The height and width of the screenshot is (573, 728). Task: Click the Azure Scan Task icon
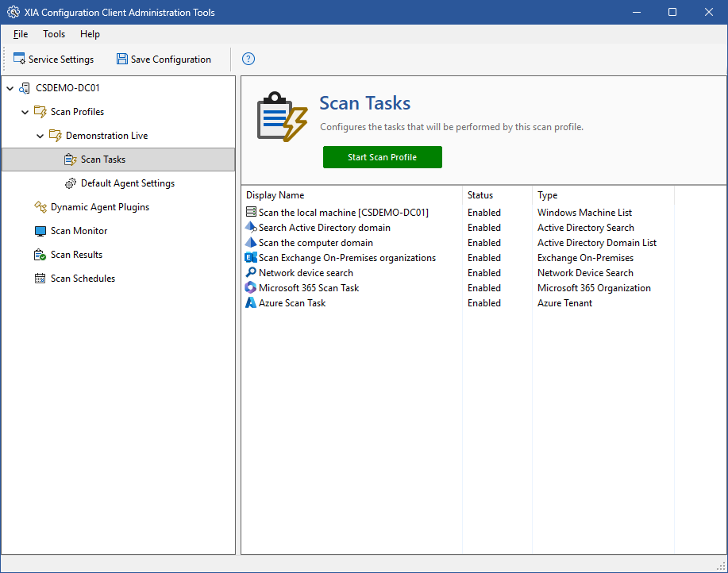[251, 302]
